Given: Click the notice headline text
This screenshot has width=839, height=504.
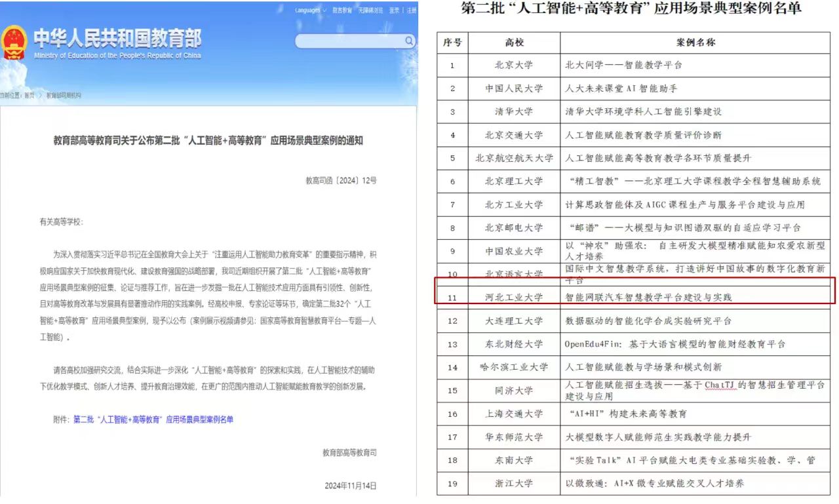Looking at the screenshot, I should pyautogui.click(x=208, y=141).
